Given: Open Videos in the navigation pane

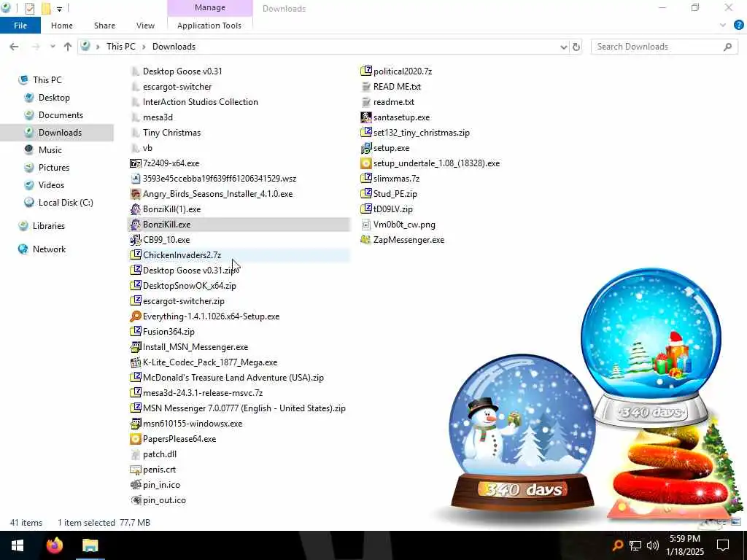Looking at the screenshot, I should coord(51,185).
